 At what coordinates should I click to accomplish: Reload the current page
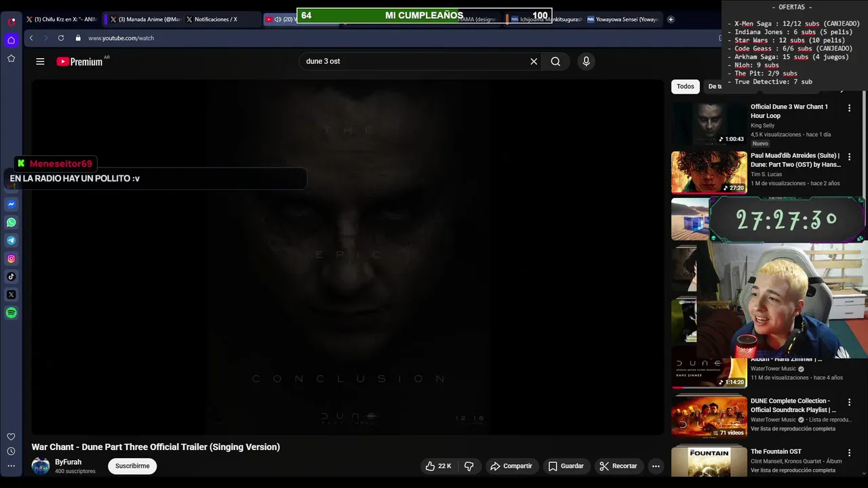[x=61, y=38]
